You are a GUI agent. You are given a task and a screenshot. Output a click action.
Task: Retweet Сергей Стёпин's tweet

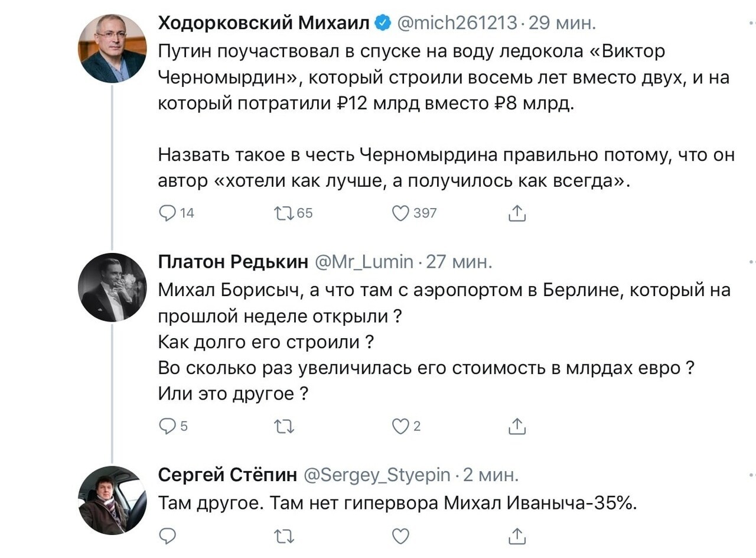click(x=285, y=536)
